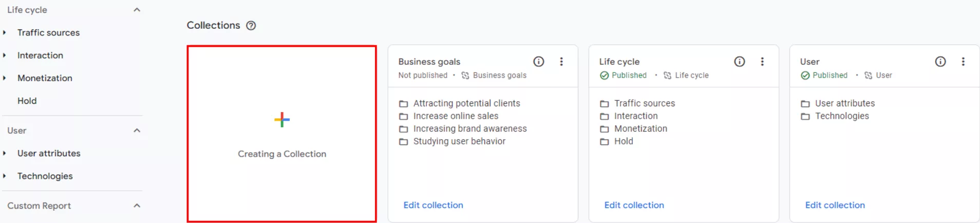Collapse the User sidebar section
The width and height of the screenshot is (980, 223).
pos(137,131)
